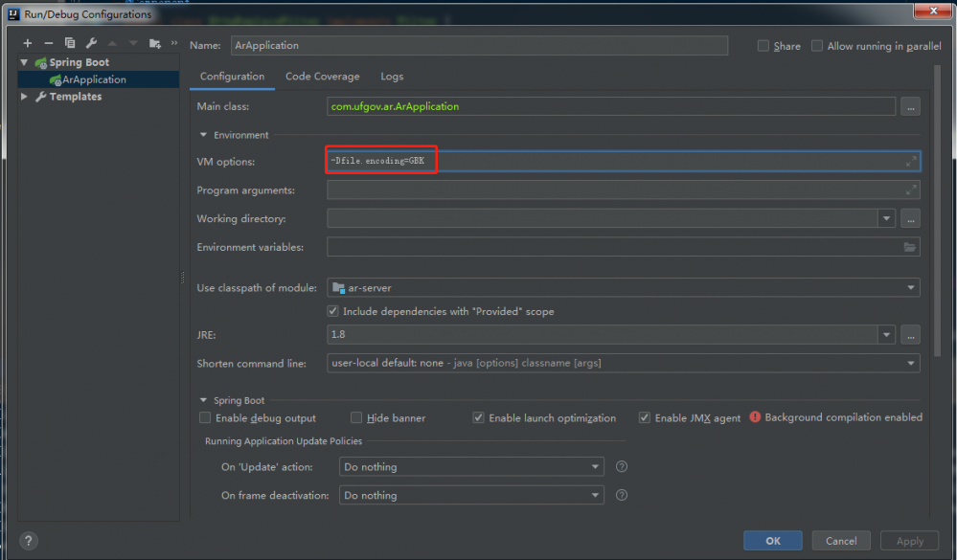Image resolution: width=957 pixels, height=560 pixels.
Task: Add a new run configuration
Action: pyautogui.click(x=28, y=43)
